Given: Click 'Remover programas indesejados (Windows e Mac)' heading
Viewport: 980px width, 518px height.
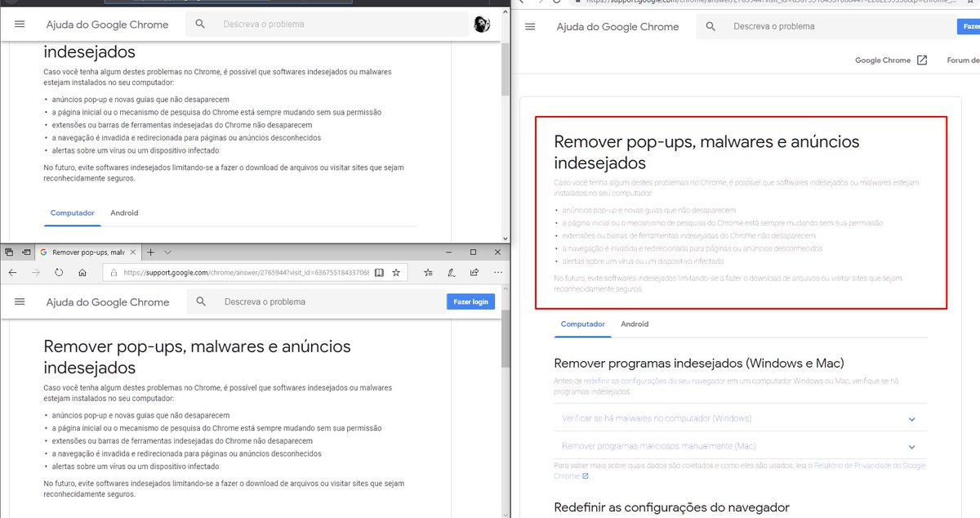Looking at the screenshot, I should click(x=699, y=363).
